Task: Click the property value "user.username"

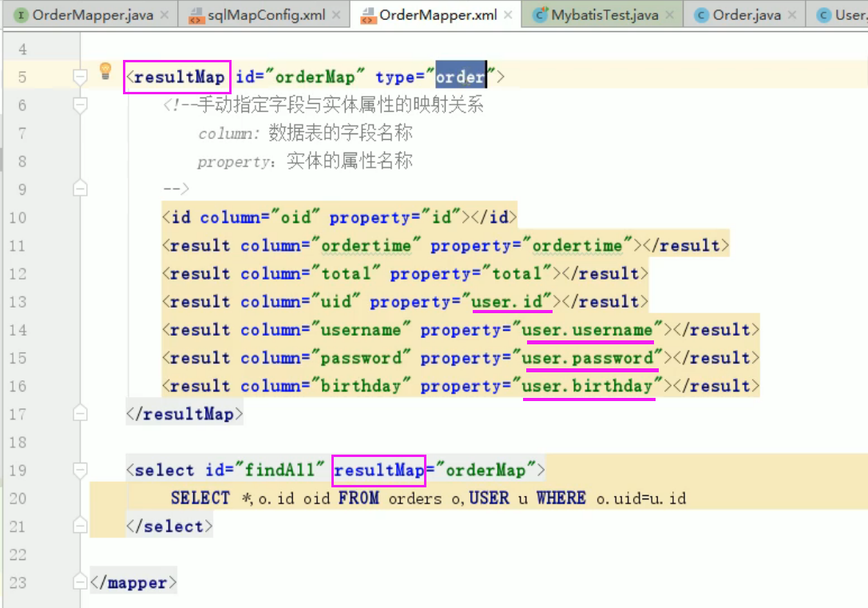Action: coord(588,330)
